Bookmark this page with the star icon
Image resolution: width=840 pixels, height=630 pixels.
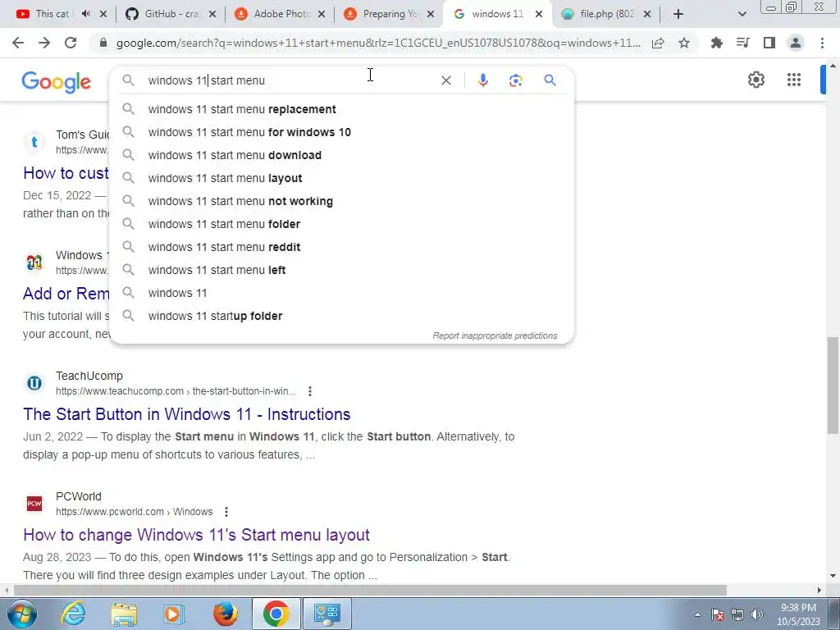tap(684, 43)
